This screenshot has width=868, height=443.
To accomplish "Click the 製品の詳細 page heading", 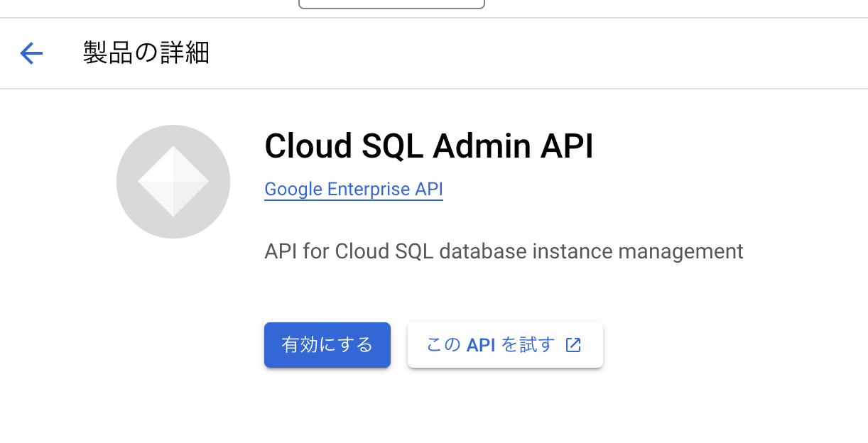I will [146, 53].
